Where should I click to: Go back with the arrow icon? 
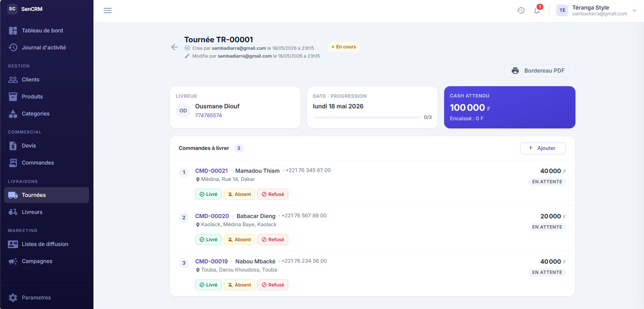click(174, 47)
